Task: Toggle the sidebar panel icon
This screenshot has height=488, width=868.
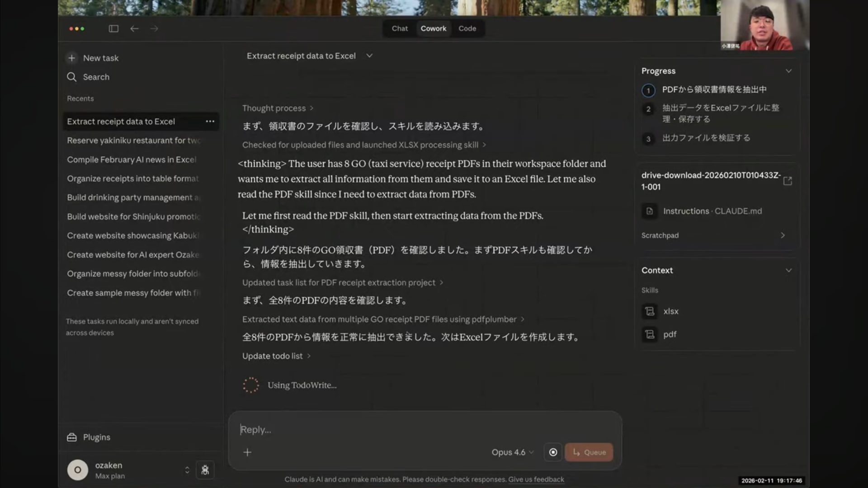Action: click(113, 28)
